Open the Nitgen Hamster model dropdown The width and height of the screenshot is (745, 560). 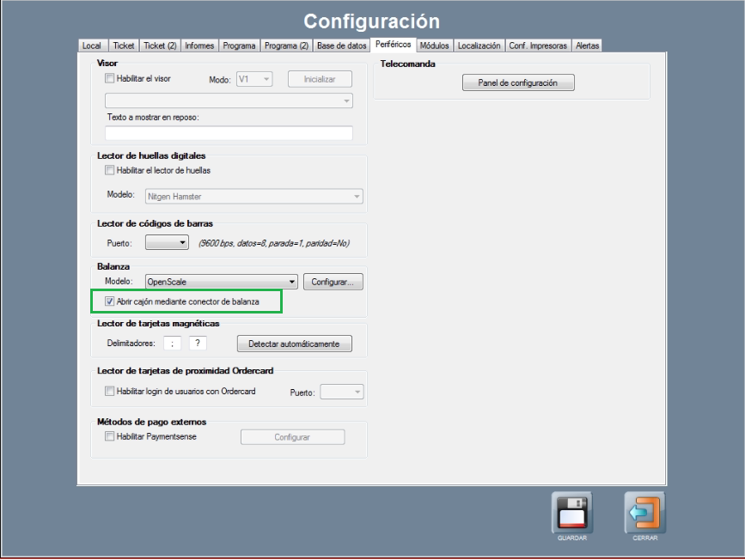357,197
